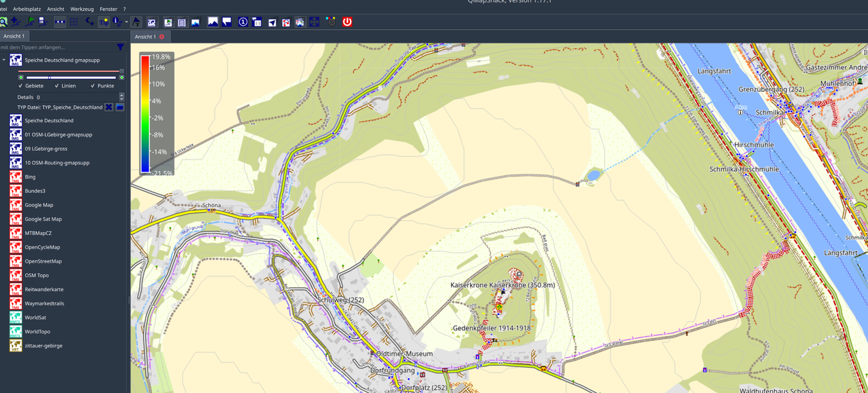This screenshot has width=868, height=393.
Task: Click the Details value field
Action: (77, 97)
